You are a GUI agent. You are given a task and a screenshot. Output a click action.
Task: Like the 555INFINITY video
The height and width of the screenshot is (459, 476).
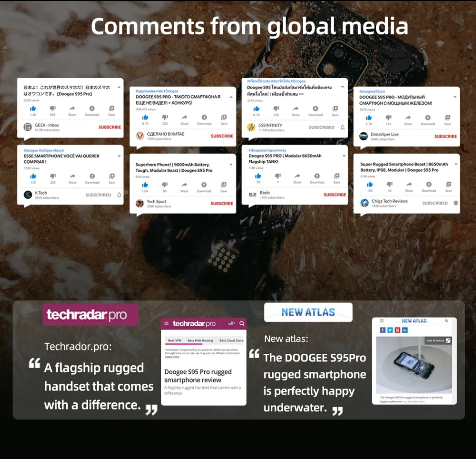coord(257,109)
